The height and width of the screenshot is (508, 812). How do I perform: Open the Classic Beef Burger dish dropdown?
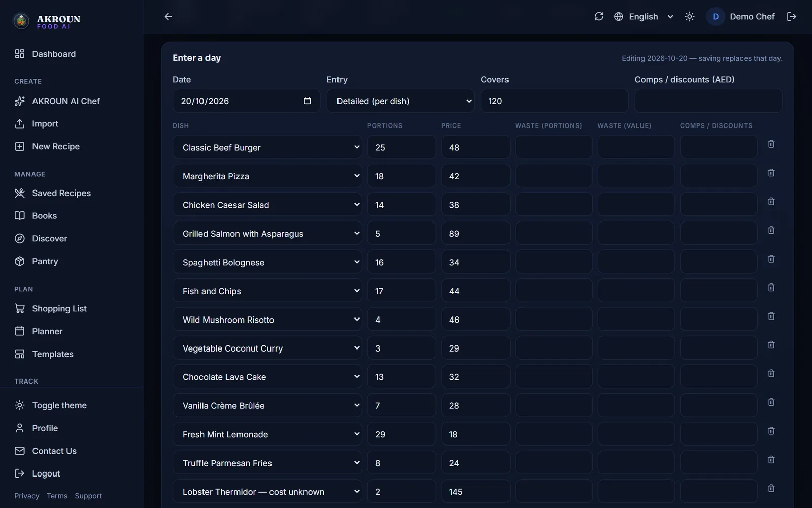point(267,147)
